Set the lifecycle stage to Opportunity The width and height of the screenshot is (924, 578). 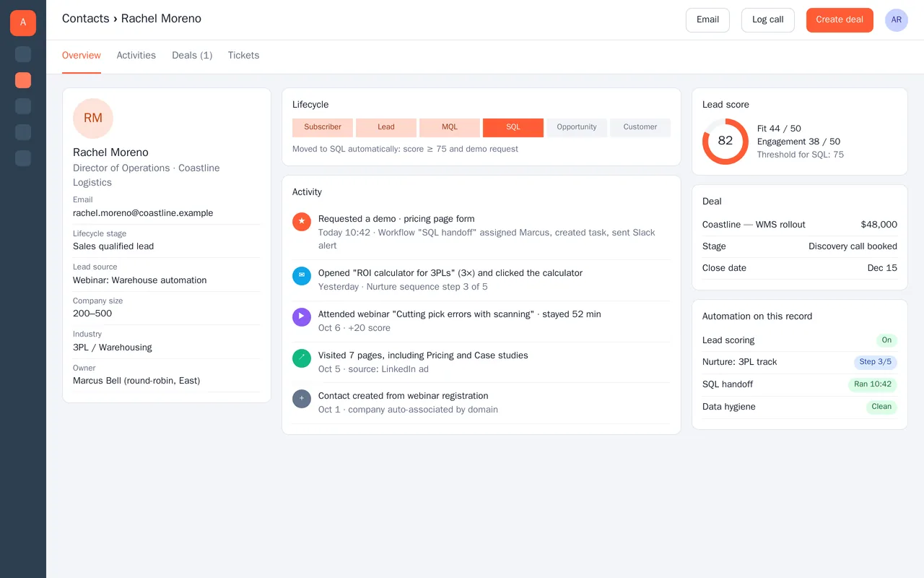tap(577, 128)
